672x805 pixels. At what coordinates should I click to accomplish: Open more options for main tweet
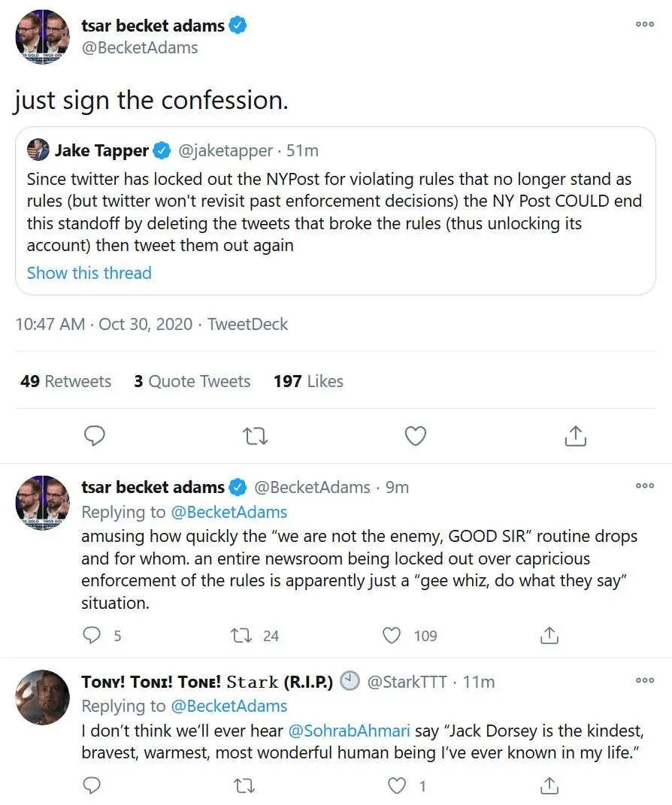coord(644,25)
